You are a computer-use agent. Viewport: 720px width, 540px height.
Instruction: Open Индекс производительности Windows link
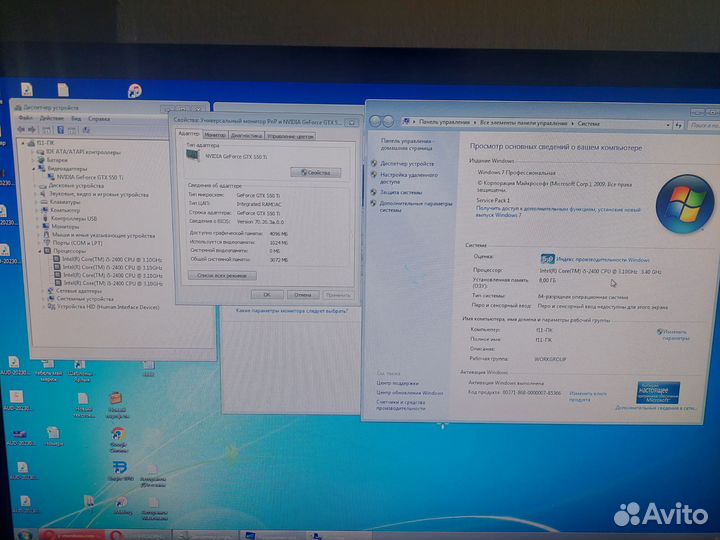[603, 260]
